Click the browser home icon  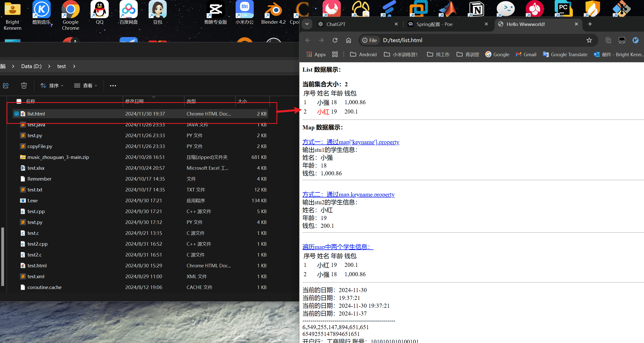(348, 40)
